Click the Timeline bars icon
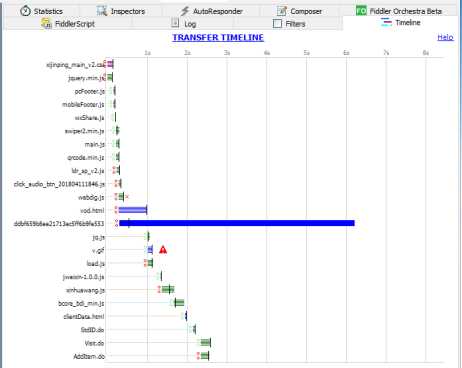Screen dimensions: 462x368 386,23
